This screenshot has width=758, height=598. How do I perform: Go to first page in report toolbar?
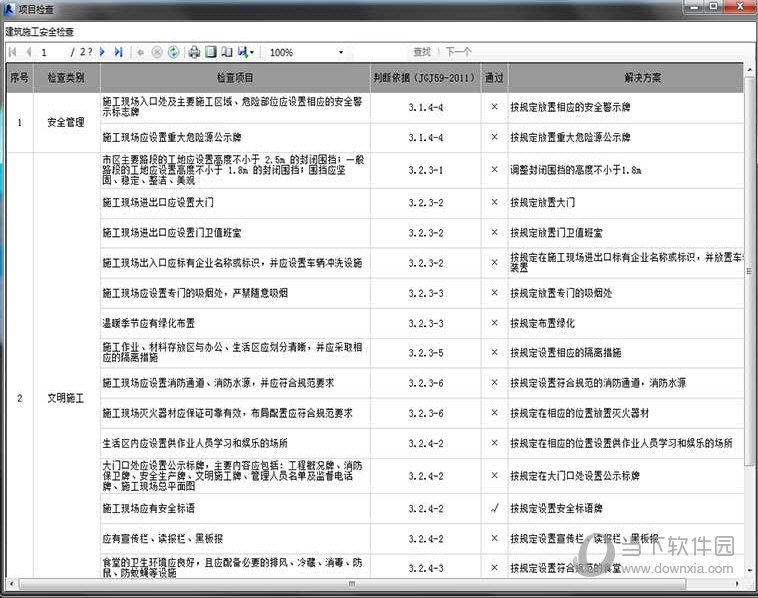point(13,52)
